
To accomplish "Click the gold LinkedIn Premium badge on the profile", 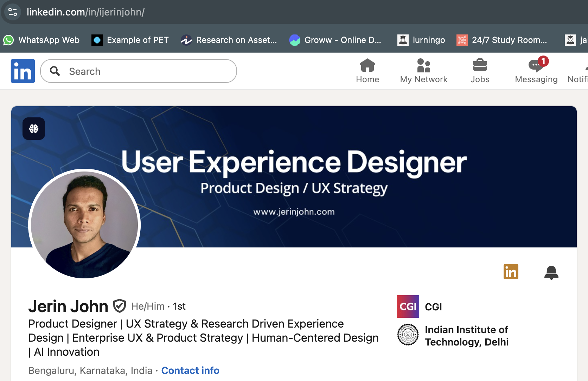I will [x=511, y=271].
